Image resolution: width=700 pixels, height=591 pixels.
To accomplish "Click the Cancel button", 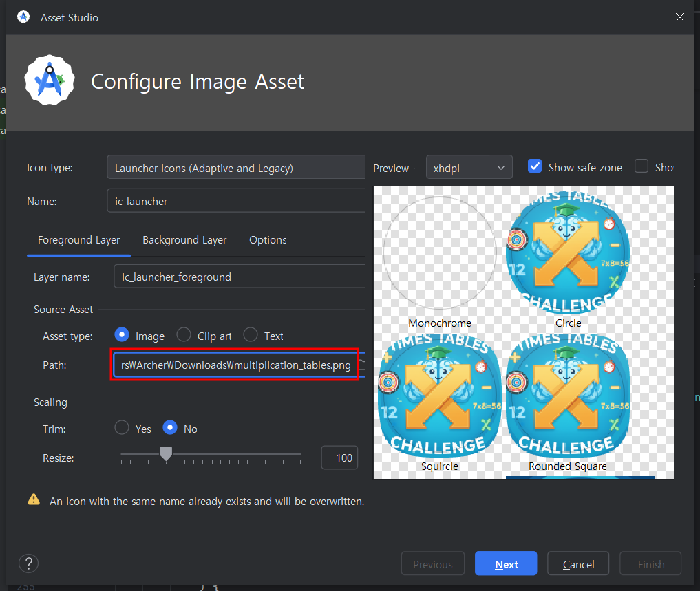I will pyautogui.click(x=577, y=563).
